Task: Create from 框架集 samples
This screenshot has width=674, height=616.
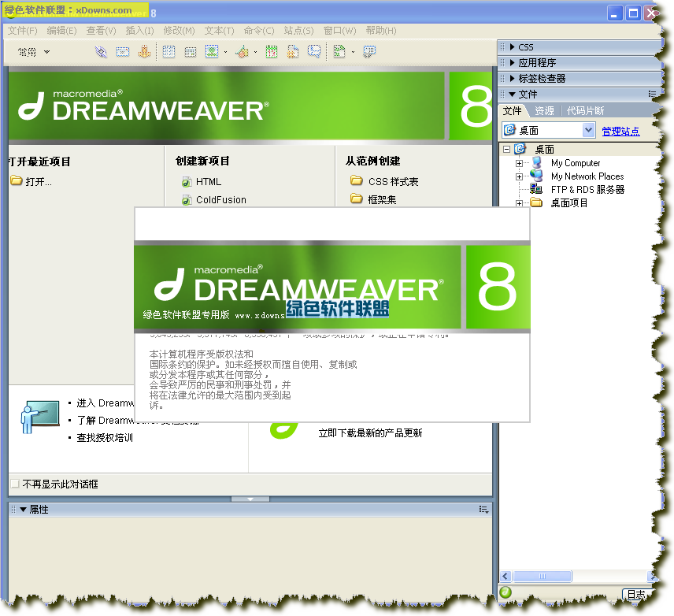Action: coord(382,199)
